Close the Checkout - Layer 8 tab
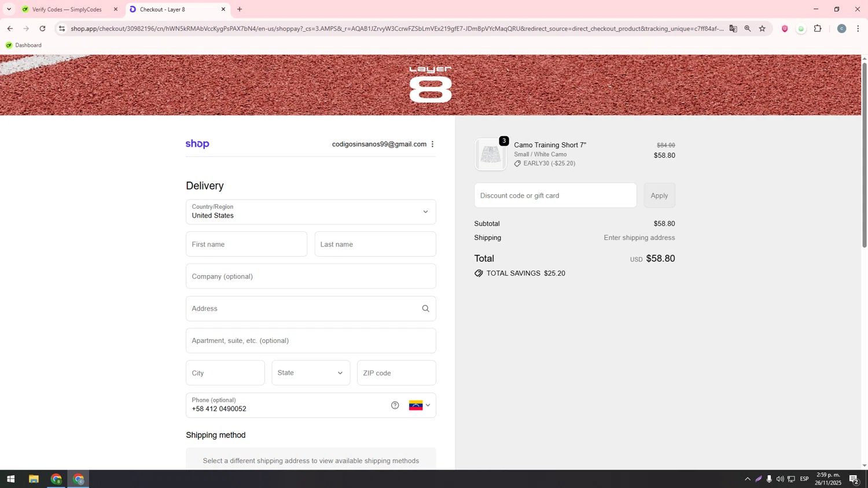 (223, 9)
